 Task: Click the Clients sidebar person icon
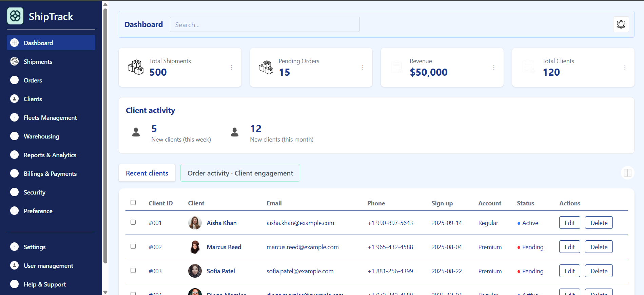pos(15,99)
